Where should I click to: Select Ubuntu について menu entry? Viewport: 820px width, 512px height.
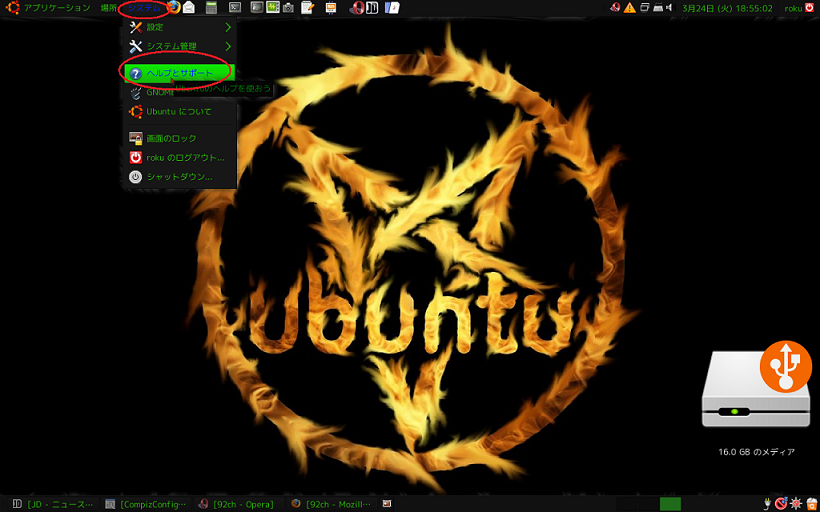pyautogui.click(x=179, y=112)
